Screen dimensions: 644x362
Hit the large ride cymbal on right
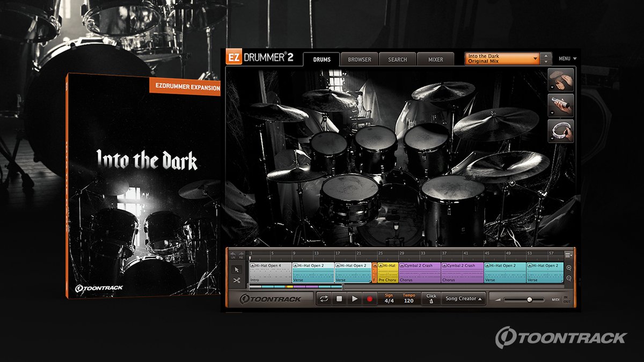point(496,124)
